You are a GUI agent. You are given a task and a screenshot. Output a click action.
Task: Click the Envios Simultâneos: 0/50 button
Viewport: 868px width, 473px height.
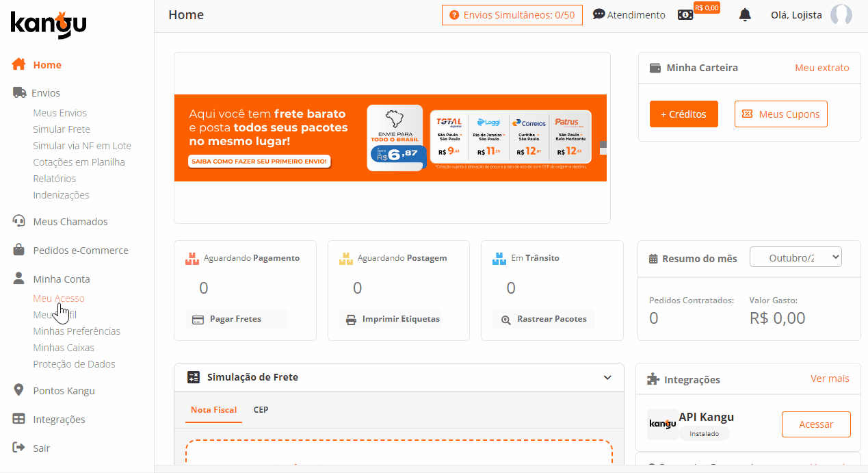[512, 15]
